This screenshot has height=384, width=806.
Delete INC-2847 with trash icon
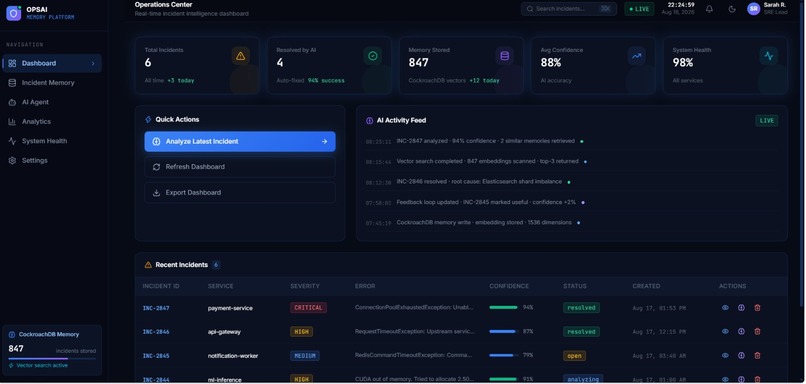pos(757,307)
